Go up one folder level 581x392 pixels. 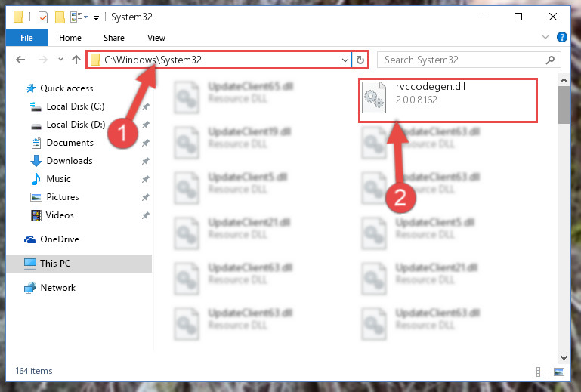(x=76, y=60)
